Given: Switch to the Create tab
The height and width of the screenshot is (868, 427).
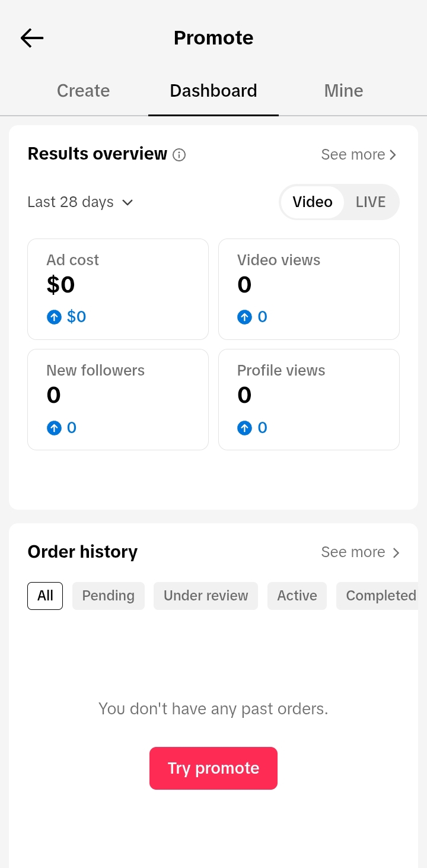Looking at the screenshot, I should pos(83,91).
